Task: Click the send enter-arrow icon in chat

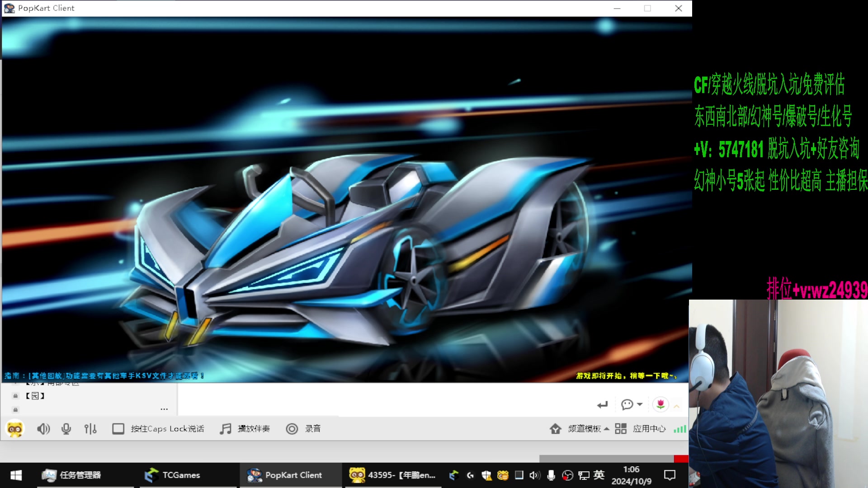Action: (x=603, y=405)
